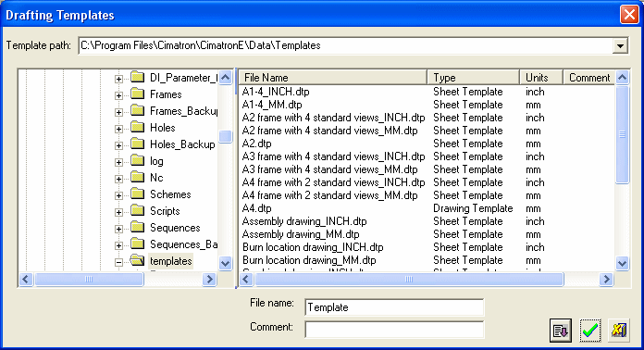Select the Sequences folder icon

tap(138, 227)
